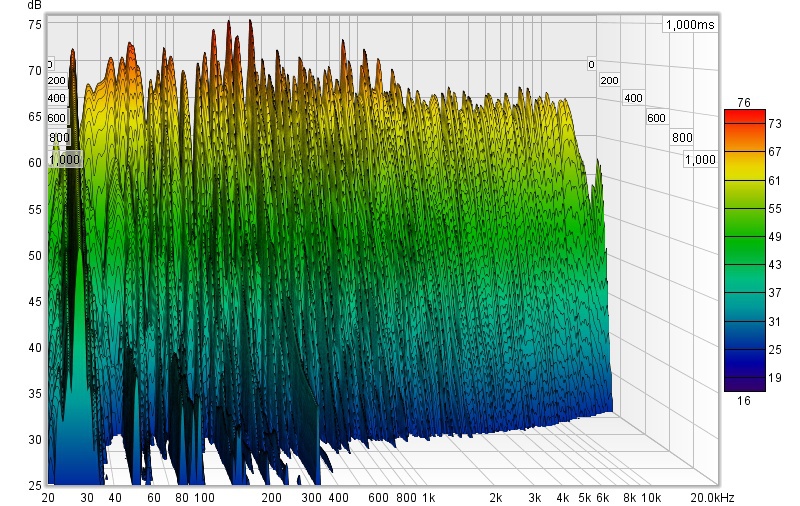Select the yellow 61 dB band in color legend
Viewport: 800px width, 506px height.
tap(744, 180)
